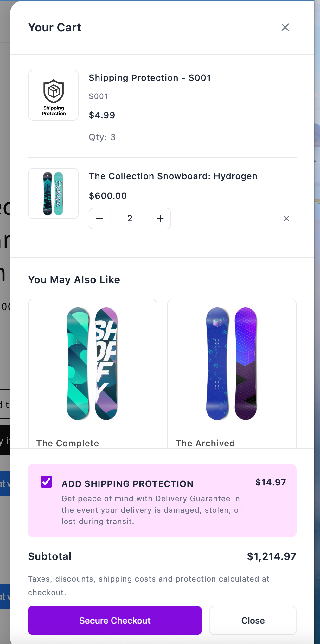The width and height of the screenshot is (320, 644).
Task: Click the You May Also Like heading
Action: (x=74, y=280)
